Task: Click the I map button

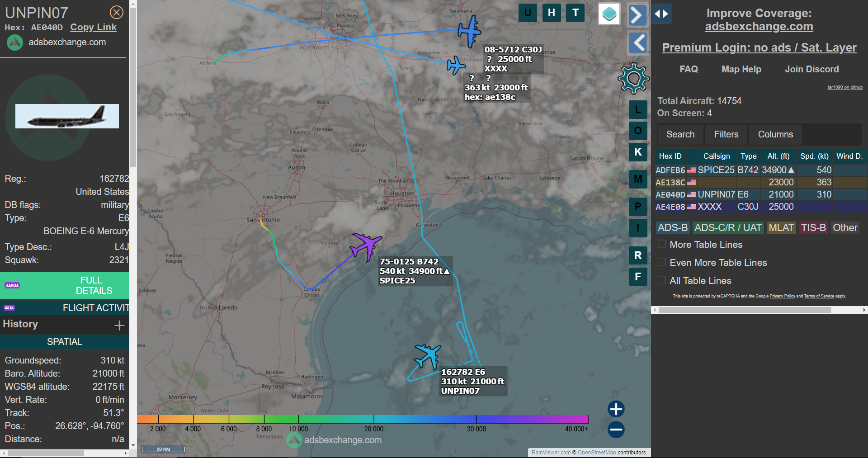Action: 638,228
